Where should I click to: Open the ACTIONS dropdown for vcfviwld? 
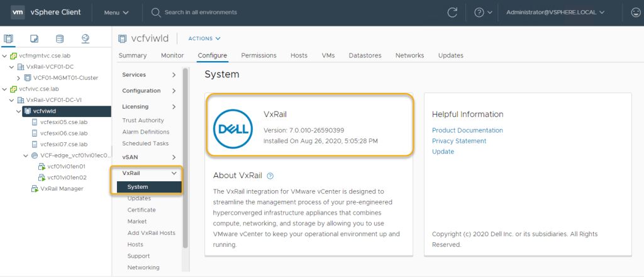[x=204, y=38]
